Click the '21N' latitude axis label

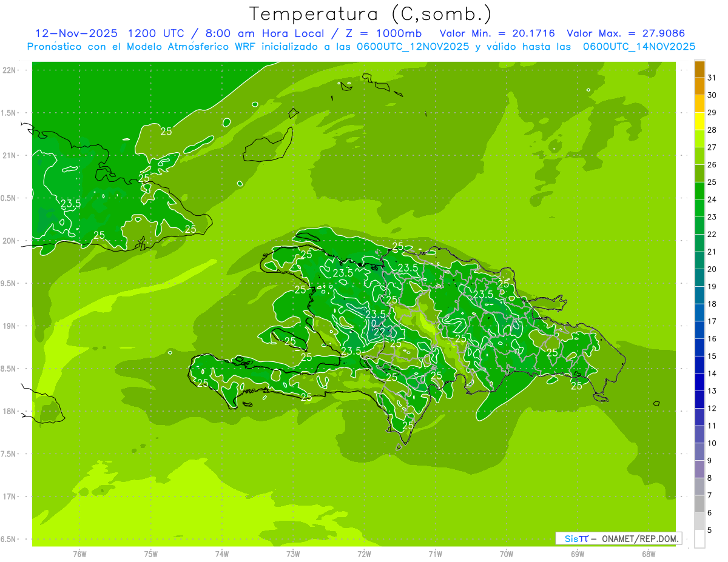point(9,155)
